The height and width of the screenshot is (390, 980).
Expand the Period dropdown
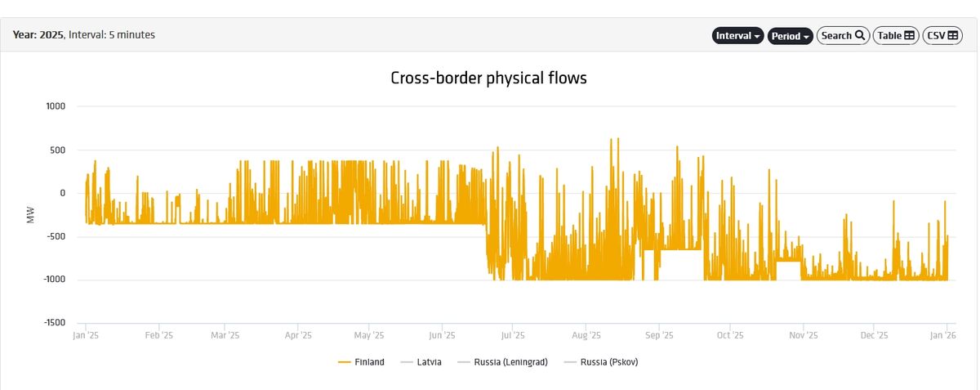[791, 36]
